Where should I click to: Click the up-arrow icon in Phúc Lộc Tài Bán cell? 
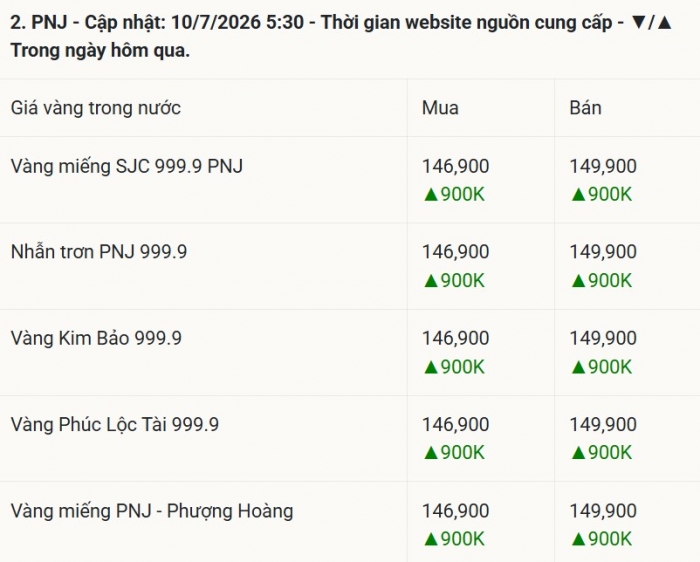coord(578,453)
